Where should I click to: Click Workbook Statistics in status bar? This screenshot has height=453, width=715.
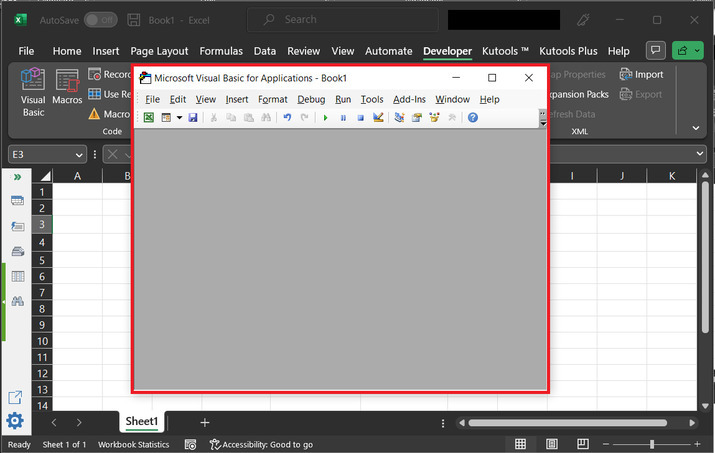[133, 445]
